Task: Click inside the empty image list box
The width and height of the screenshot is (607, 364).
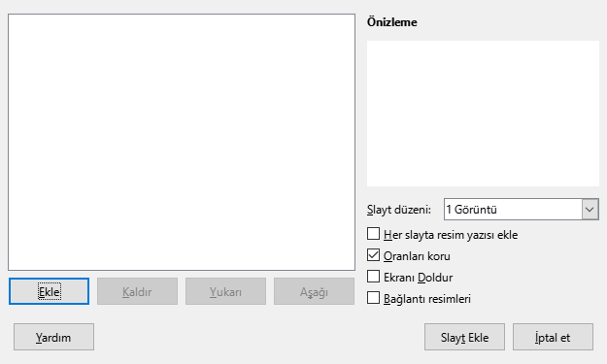Action: coord(182,142)
